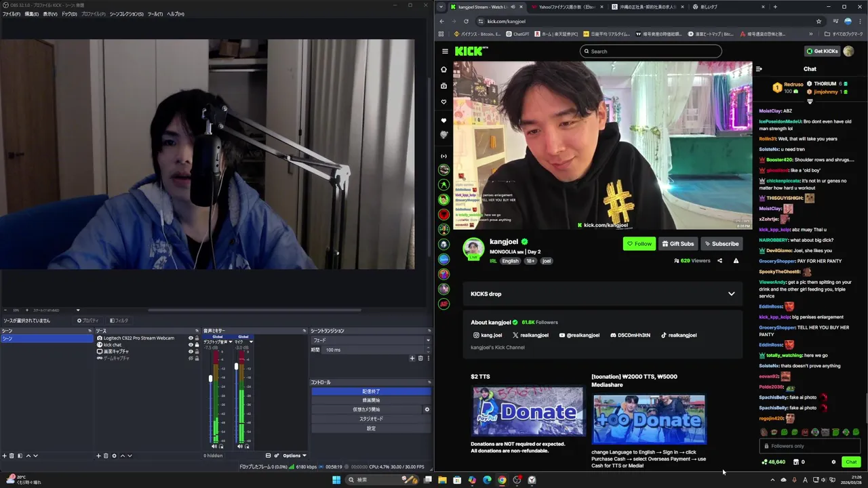Open ツール menu in OBS
Image resolution: width=868 pixels, height=488 pixels.
(155, 14)
